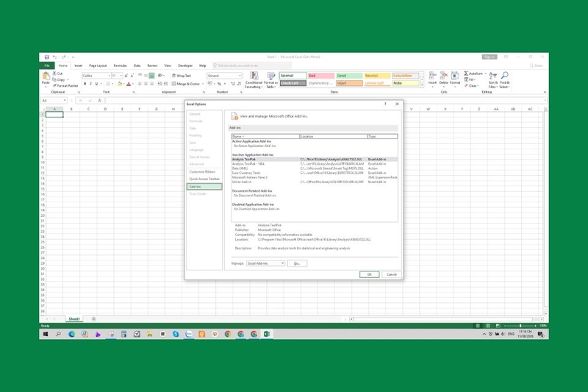Click Cancel in the Excel Options dialog

[392, 274]
